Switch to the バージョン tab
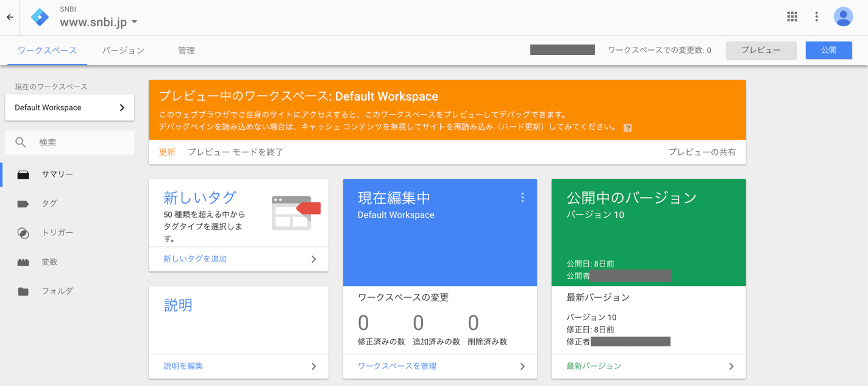The height and width of the screenshot is (386, 868). pyautogui.click(x=123, y=51)
